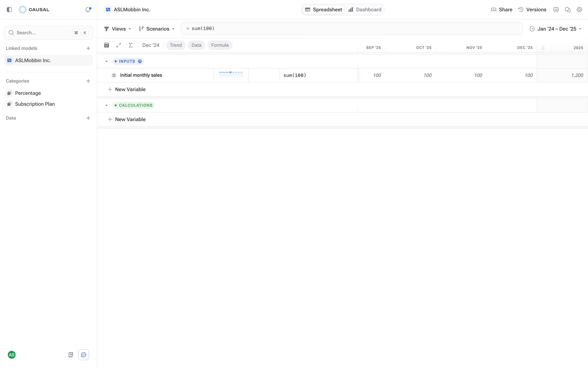The image size is (588, 368).
Task: Open the settings gear icon
Action: (579, 10)
